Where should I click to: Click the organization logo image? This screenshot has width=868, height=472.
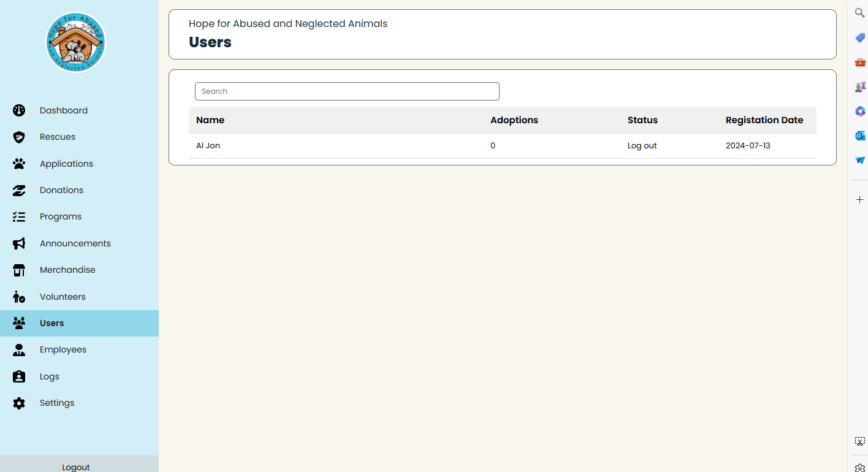[76, 42]
